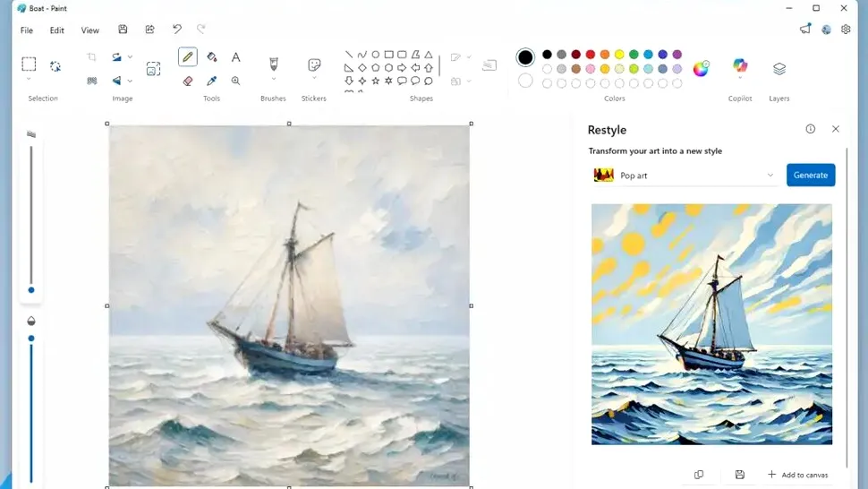Close the Restyle panel
The image size is (868, 489).
pyautogui.click(x=836, y=129)
